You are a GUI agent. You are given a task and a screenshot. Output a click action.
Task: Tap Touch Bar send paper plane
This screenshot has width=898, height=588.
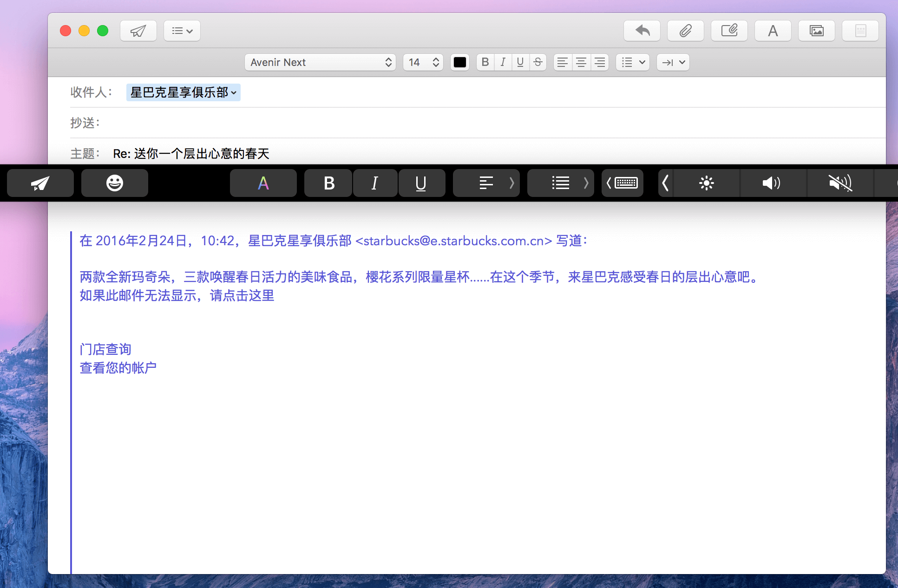(x=40, y=183)
